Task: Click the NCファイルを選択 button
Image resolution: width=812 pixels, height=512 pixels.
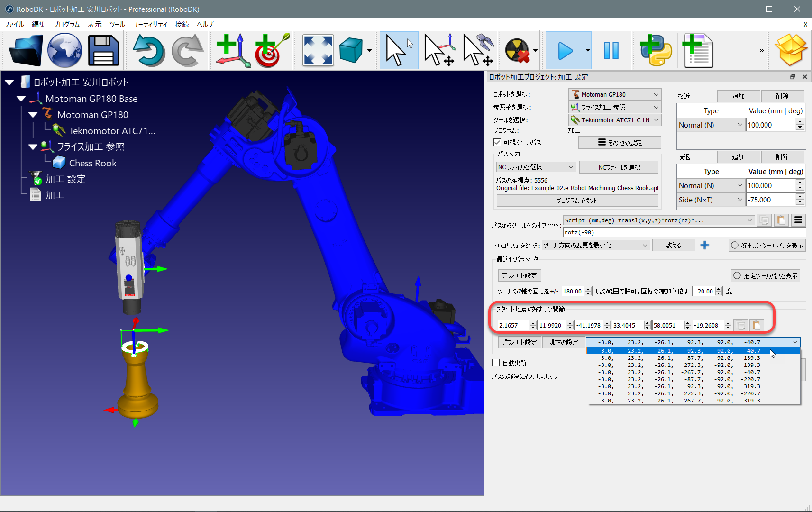Action: [619, 167]
